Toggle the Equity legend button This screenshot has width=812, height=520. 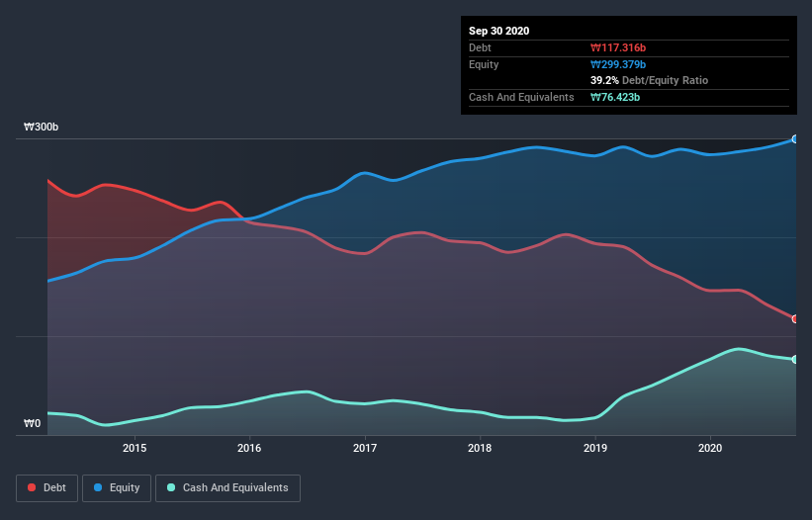click(x=117, y=488)
